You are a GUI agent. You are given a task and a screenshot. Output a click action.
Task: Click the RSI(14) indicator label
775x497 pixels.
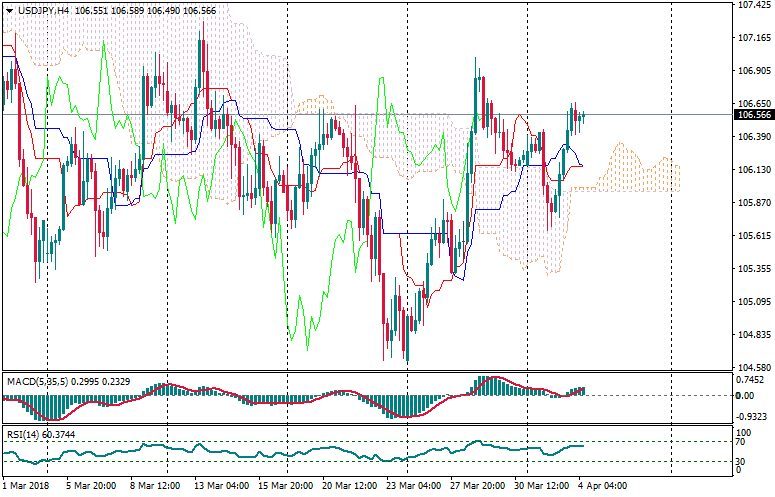pos(25,435)
